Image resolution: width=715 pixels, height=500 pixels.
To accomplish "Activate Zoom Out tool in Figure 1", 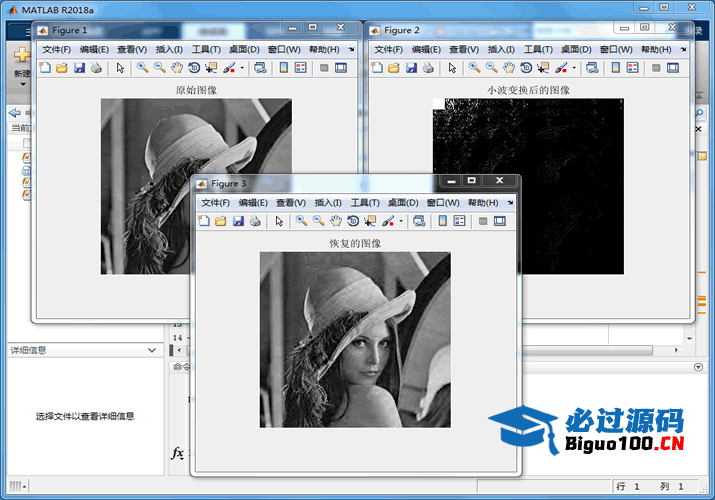I will pyautogui.click(x=160, y=68).
